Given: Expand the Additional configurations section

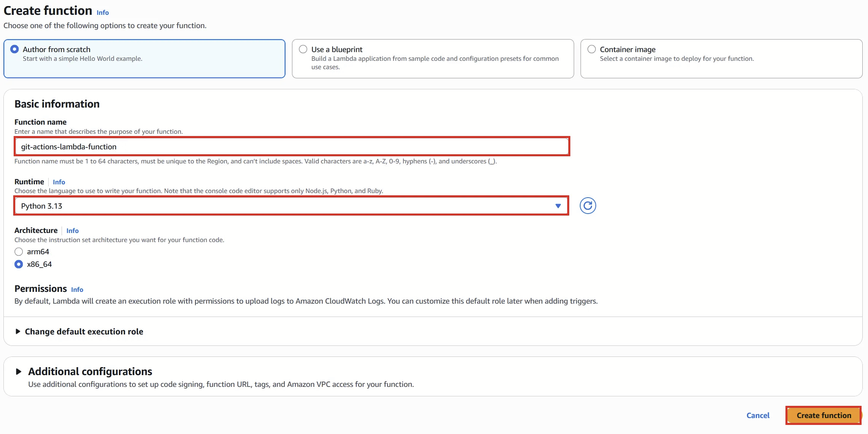Looking at the screenshot, I should [90, 371].
